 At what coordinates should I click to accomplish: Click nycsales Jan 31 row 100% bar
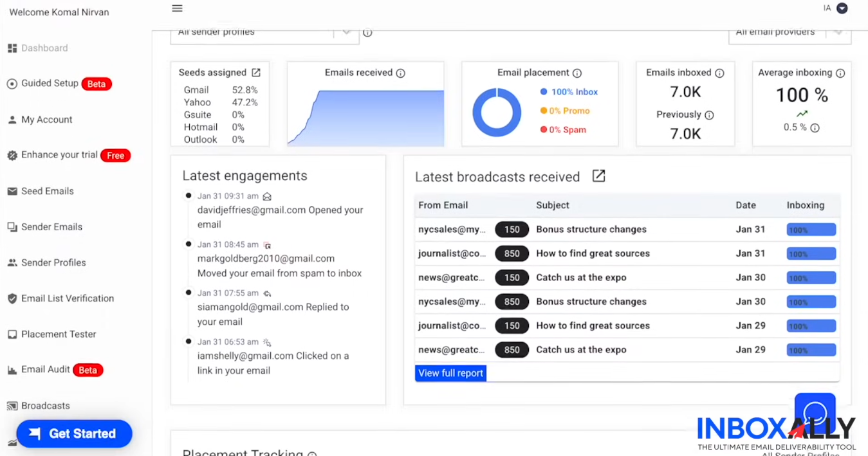coord(811,230)
